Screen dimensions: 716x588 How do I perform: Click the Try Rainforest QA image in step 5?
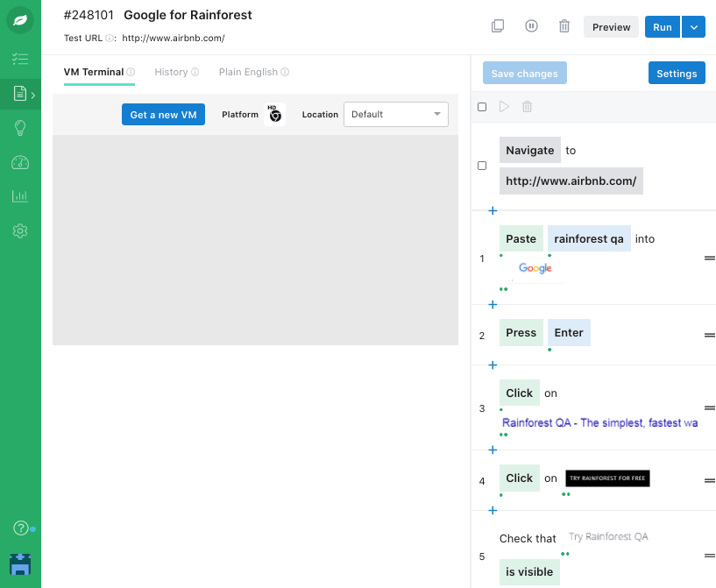click(x=608, y=536)
